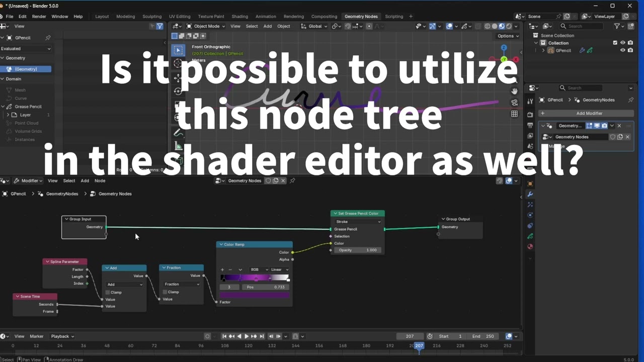Click the Add Modifier button
Screen dimensions: 644x362
point(586,113)
